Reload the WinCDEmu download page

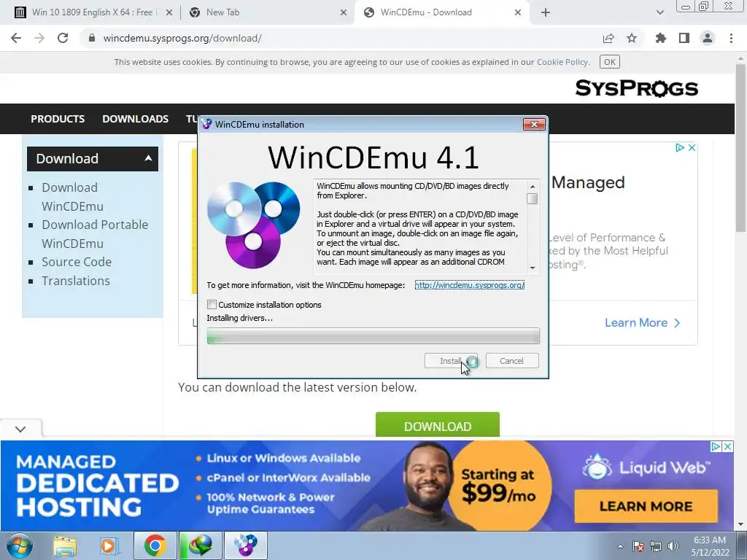click(x=63, y=38)
